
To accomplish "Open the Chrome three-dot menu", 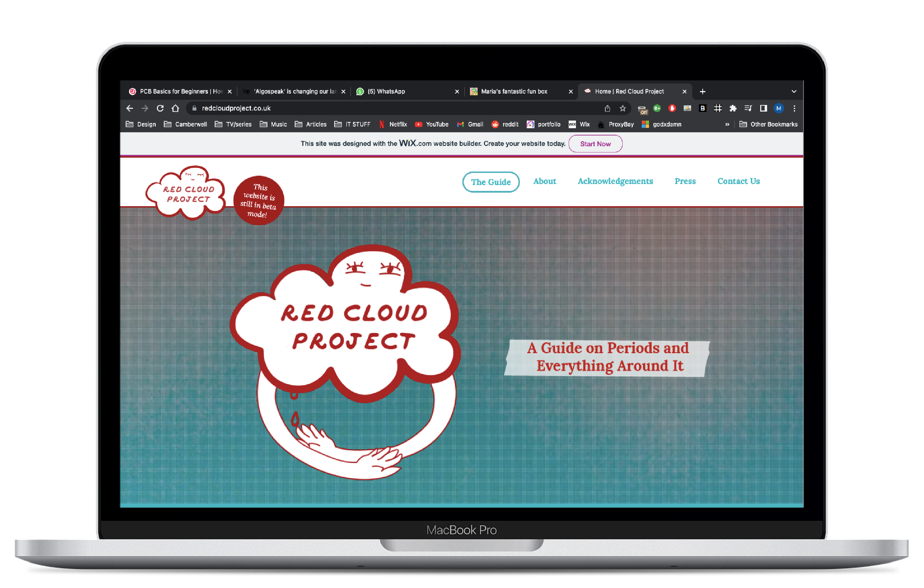I will pos(794,108).
